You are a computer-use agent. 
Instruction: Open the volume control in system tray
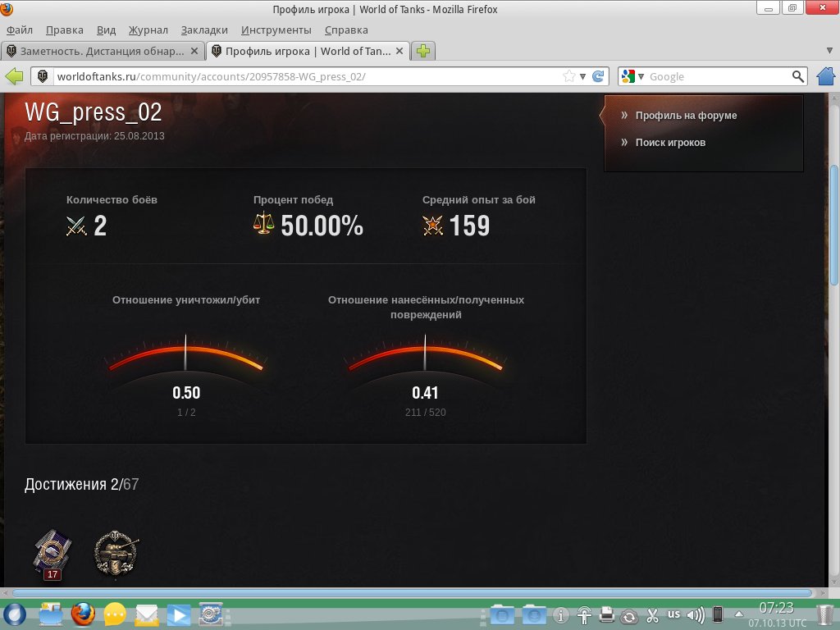coord(696,614)
